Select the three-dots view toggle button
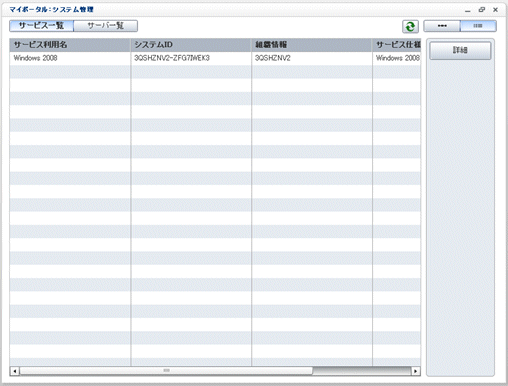This screenshot has width=508, height=386. [x=442, y=26]
